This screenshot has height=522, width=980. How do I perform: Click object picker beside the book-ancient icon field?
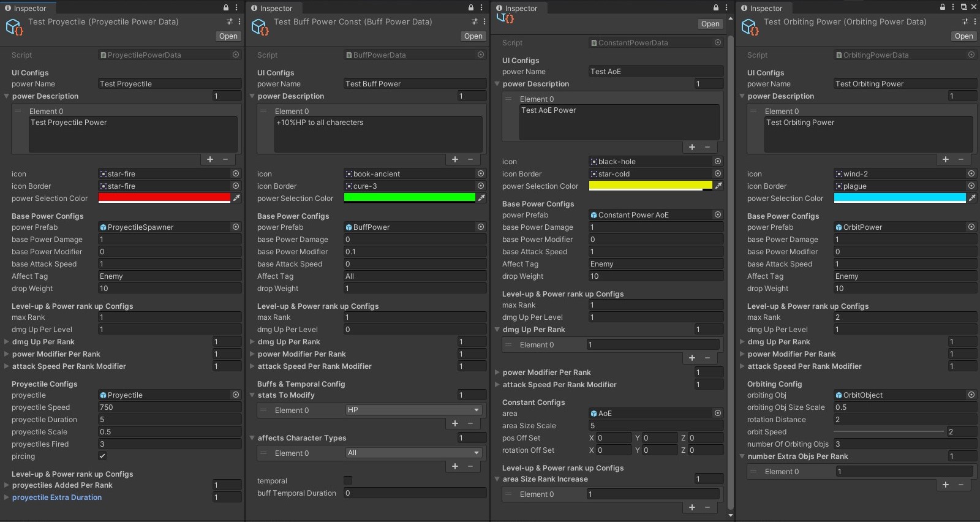(x=481, y=174)
